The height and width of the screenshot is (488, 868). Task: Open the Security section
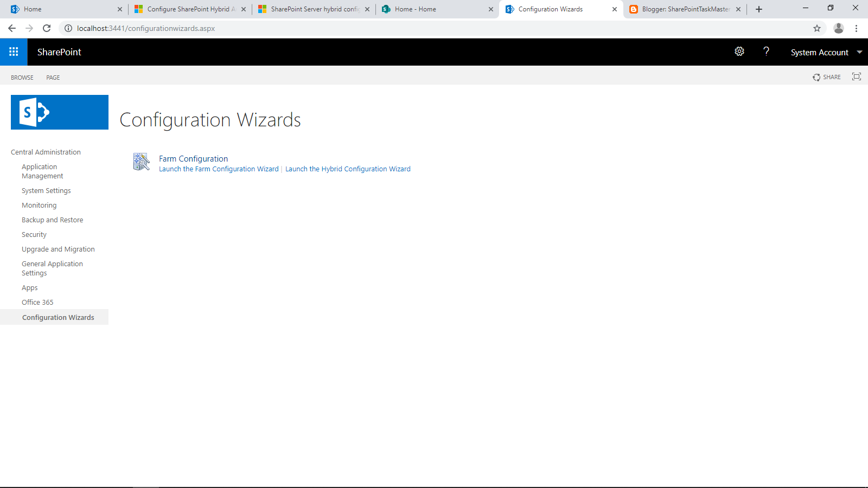34,235
